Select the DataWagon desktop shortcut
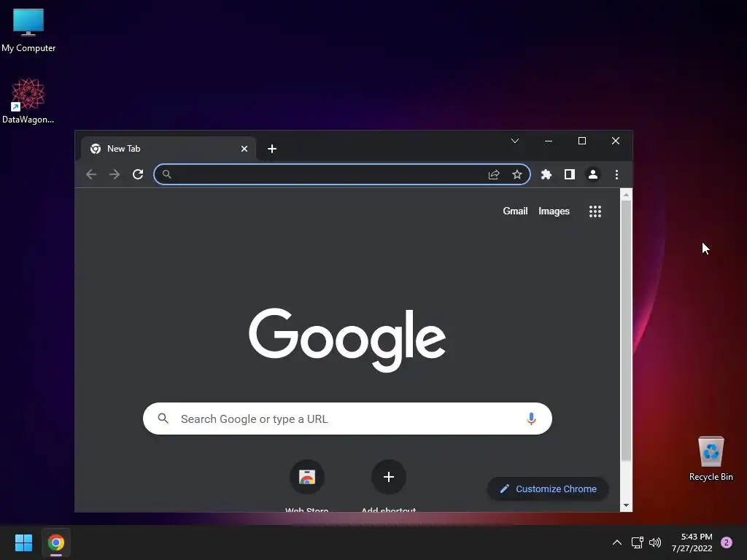 coord(28,101)
